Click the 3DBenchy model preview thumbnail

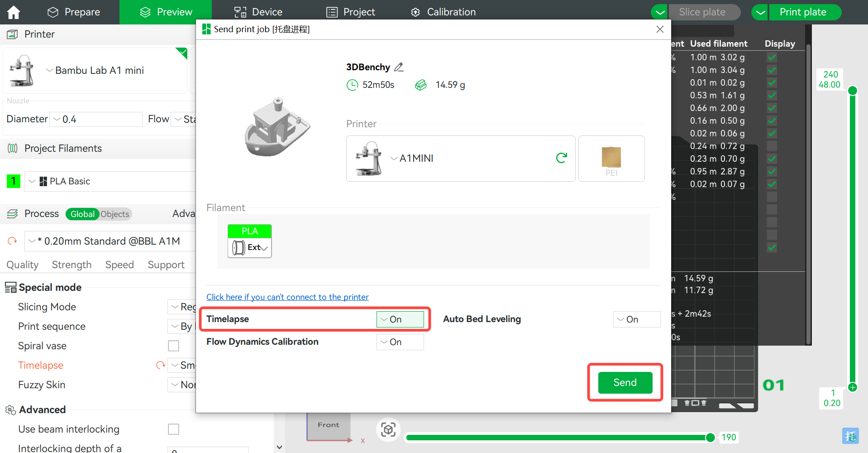[277, 127]
